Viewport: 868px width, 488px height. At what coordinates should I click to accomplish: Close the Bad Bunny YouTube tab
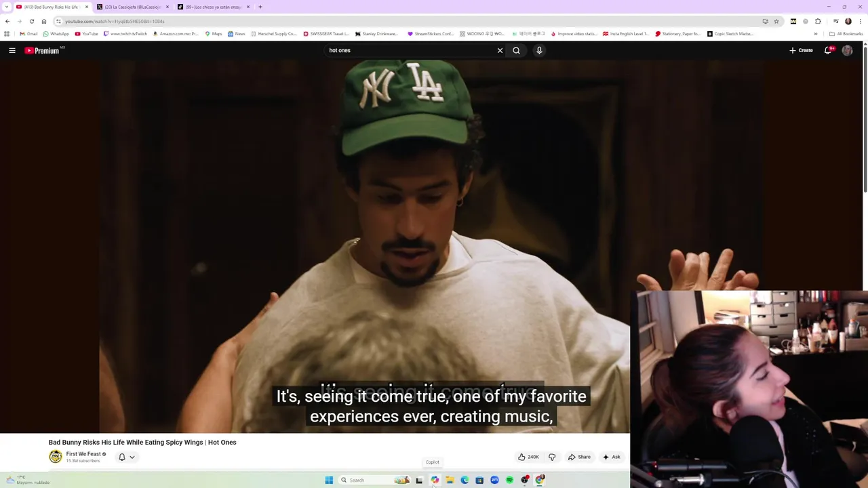pos(87,7)
